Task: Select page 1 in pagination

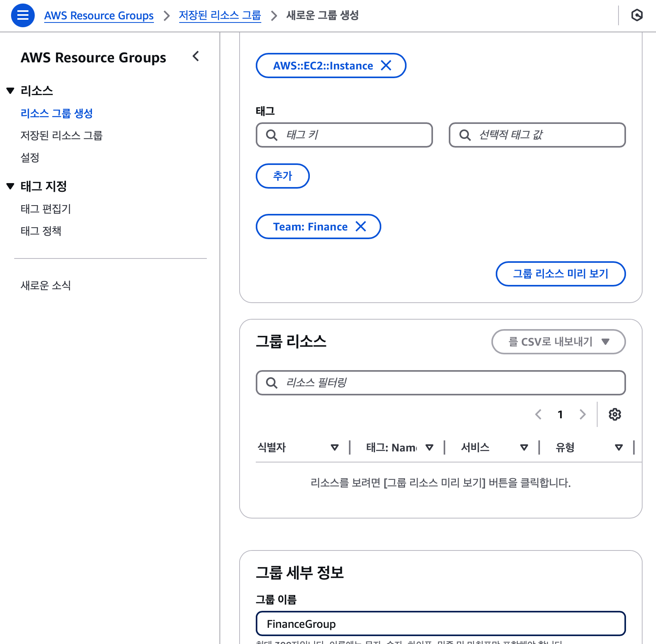Action: click(x=560, y=414)
